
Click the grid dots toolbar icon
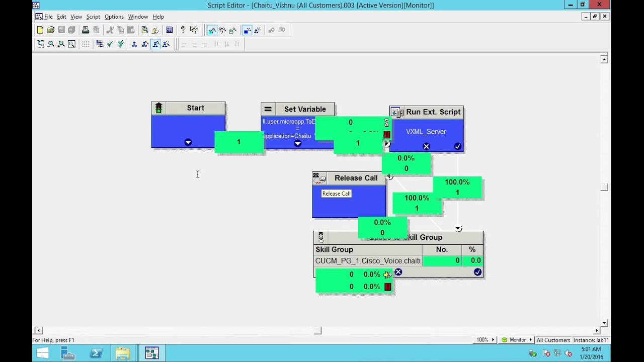point(86,44)
